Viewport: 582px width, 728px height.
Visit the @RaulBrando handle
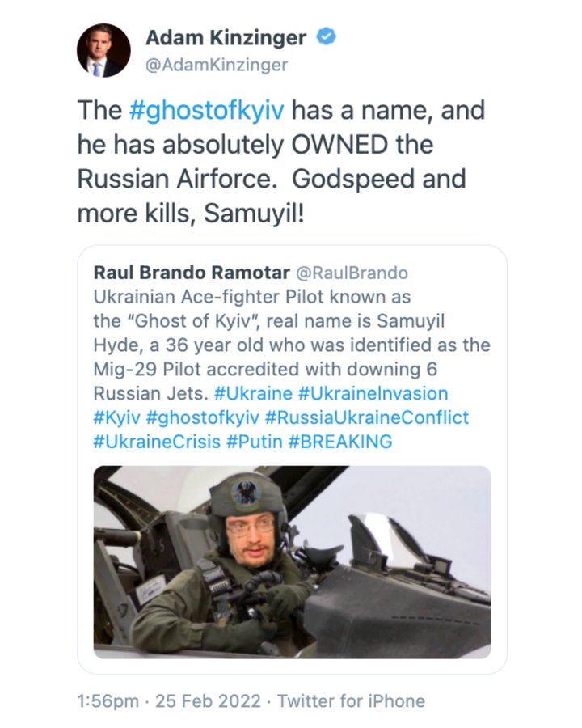click(x=352, y=273)
